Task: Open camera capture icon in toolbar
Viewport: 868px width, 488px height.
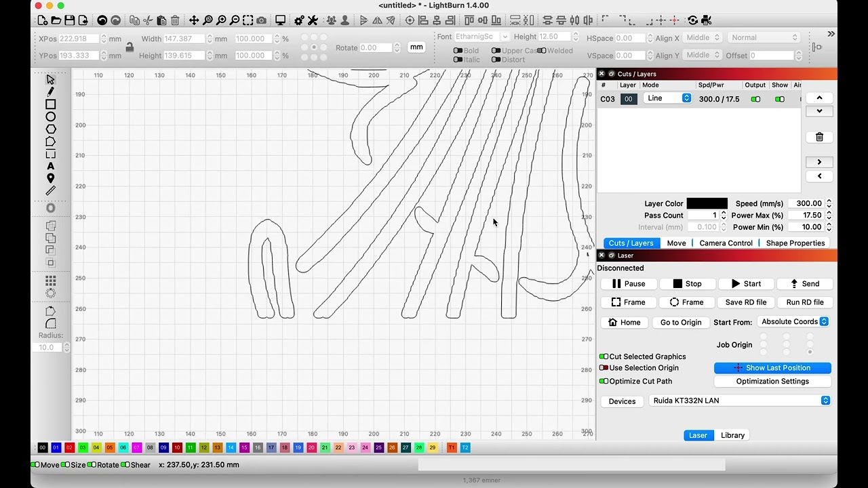Action: pyautogui.click(x=261, y=20)
